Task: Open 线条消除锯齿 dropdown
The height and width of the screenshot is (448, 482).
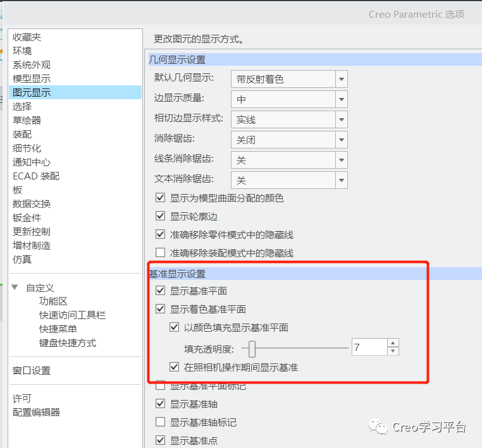Action: click(x=342, y=160)
